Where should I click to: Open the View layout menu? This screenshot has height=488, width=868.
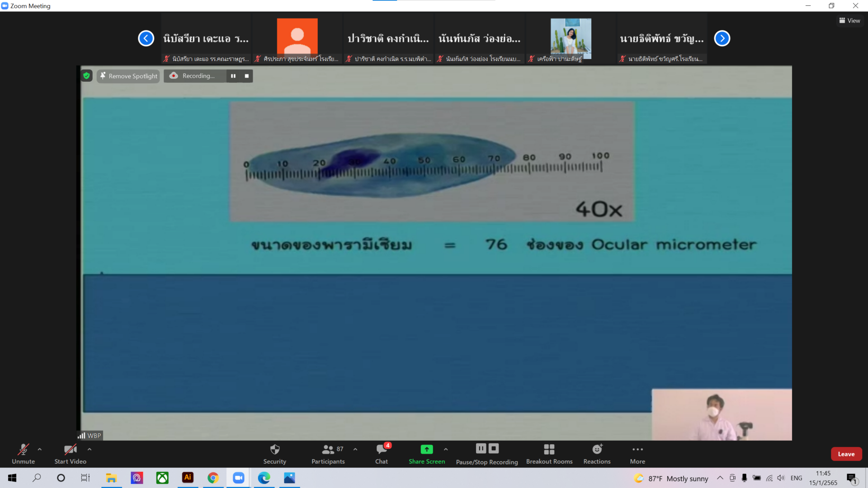pos(849,21)
